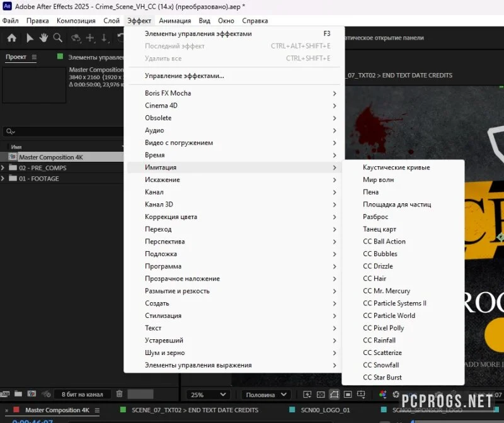The image size is (504, 423).
Task: Select Каустические кривые effect
Action: click(x=403, y=167)
